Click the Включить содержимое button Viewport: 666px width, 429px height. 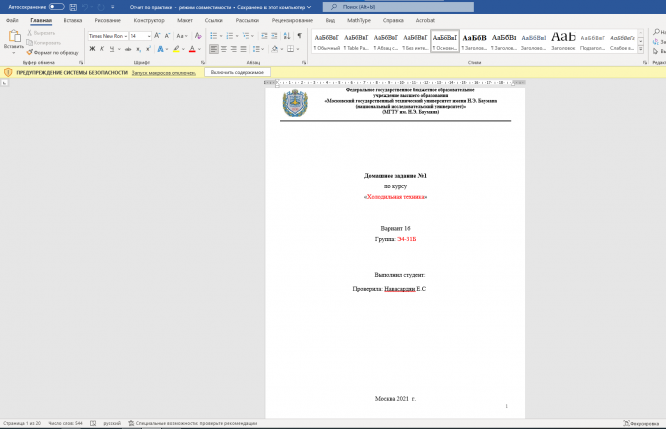click(x=237, y=72)
